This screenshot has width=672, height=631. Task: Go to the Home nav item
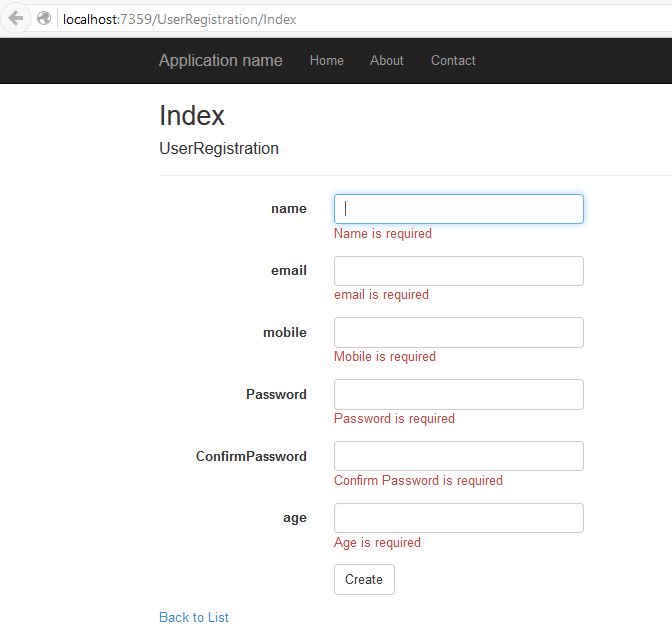[327, 60]
